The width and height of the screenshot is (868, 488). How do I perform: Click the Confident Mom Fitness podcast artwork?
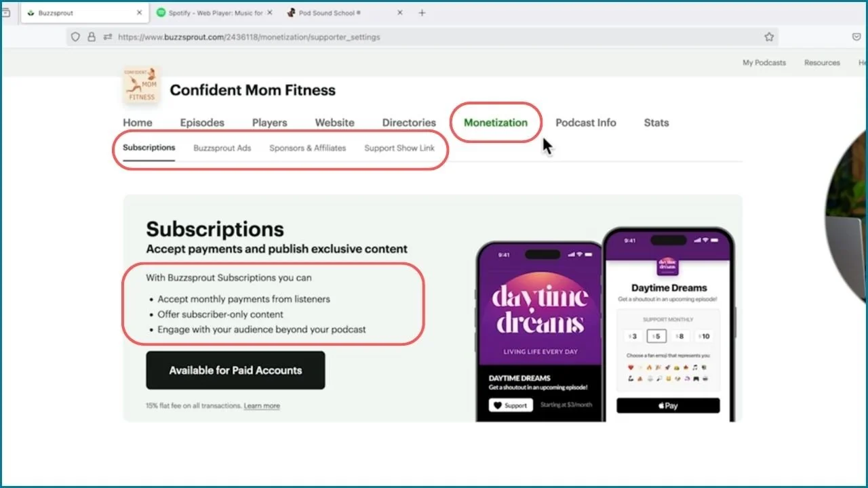point(141,85)
